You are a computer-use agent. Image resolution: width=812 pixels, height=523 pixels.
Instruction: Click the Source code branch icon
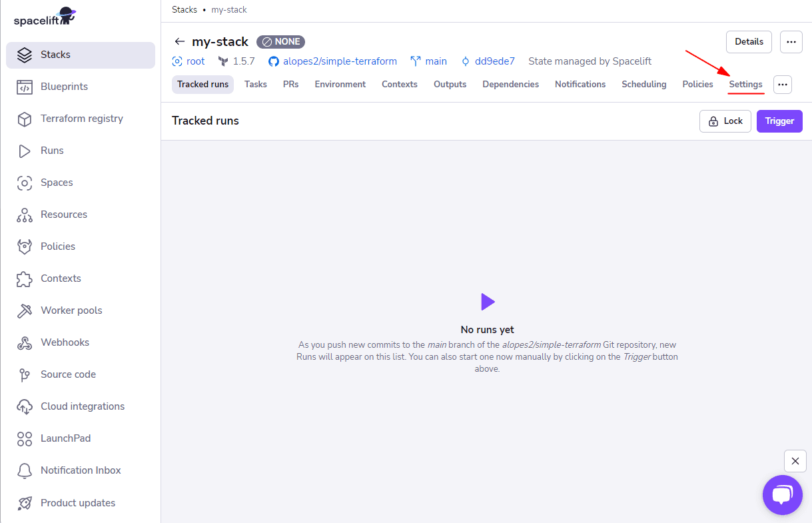point(25,374)
